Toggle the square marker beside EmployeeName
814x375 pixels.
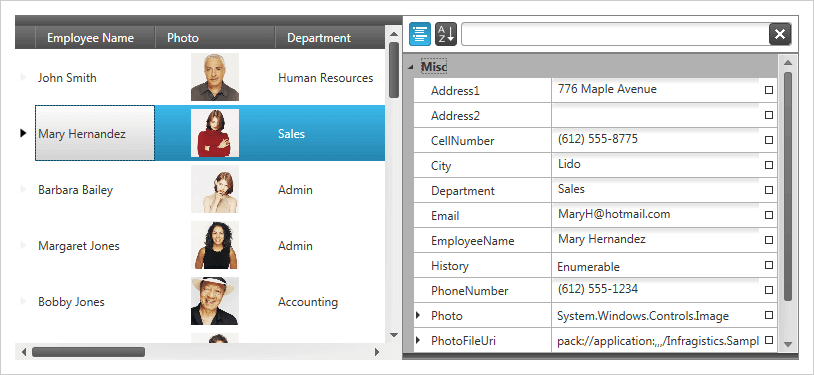(x=769, y=240)
